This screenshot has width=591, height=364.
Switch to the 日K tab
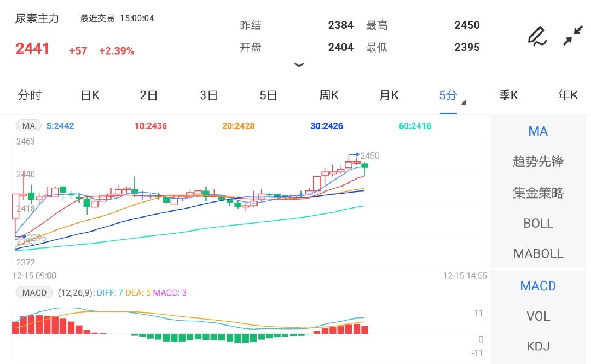(x=89, y=95)
